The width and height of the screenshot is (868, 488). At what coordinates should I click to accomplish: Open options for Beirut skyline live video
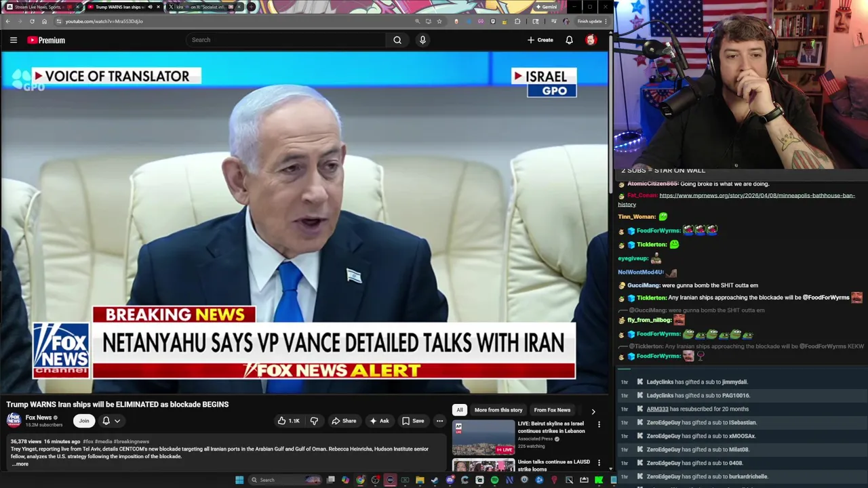point(599,424)
